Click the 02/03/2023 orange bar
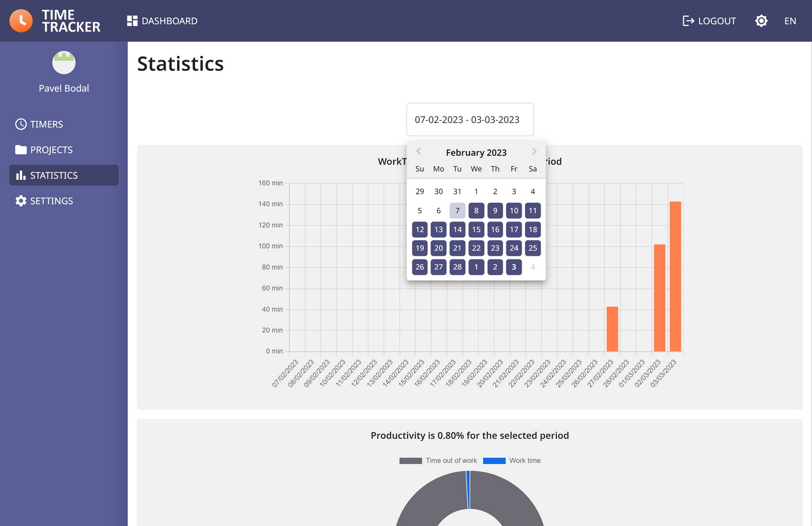 659,297
